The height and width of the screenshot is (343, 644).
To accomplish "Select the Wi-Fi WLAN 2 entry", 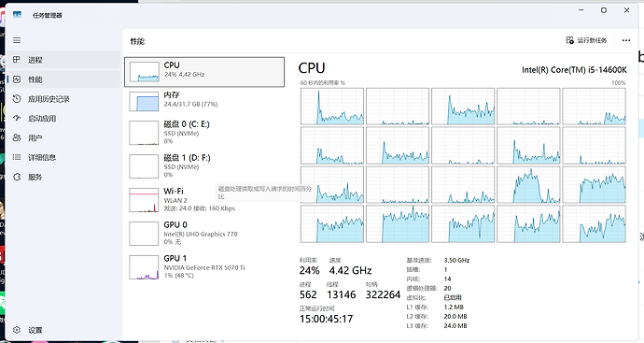I will point(204,200).
